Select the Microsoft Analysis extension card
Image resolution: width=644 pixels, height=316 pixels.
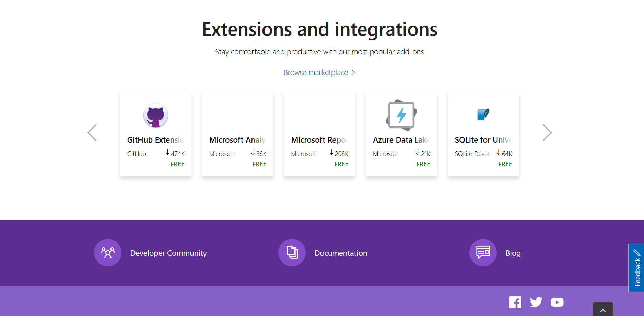tap(237, 134)
